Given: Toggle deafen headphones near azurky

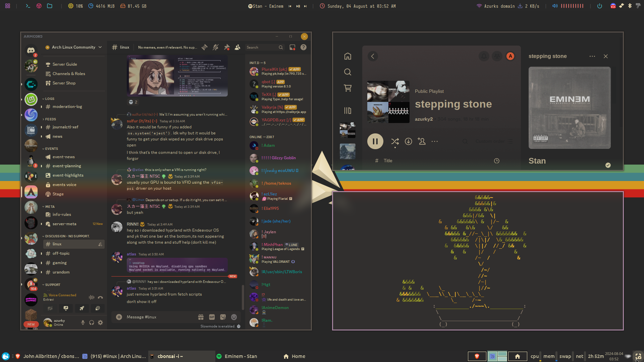Looking at the screenshot, I should [x=92, y=322].
